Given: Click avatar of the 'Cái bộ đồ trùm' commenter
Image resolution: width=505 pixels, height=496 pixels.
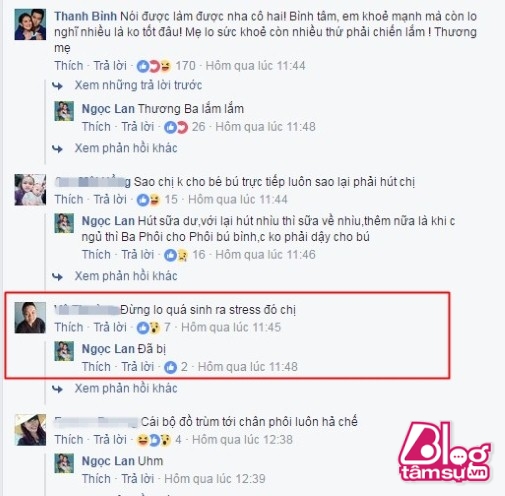Looking at the screenshot, I should coord(30,430).
